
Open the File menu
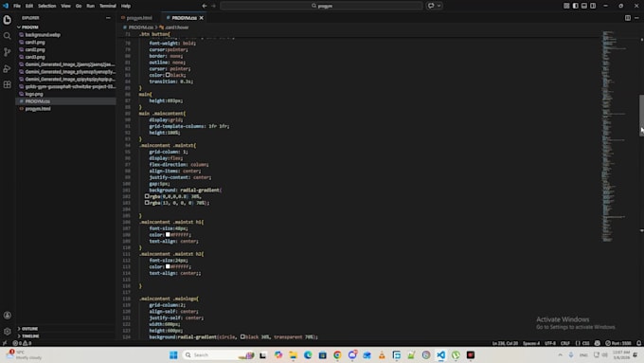[x=17, y=6]
